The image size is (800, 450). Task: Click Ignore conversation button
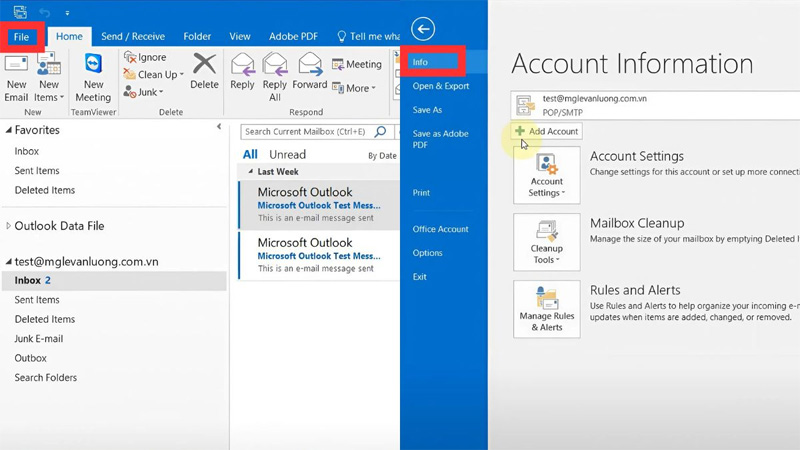click(x=145, y=57)
